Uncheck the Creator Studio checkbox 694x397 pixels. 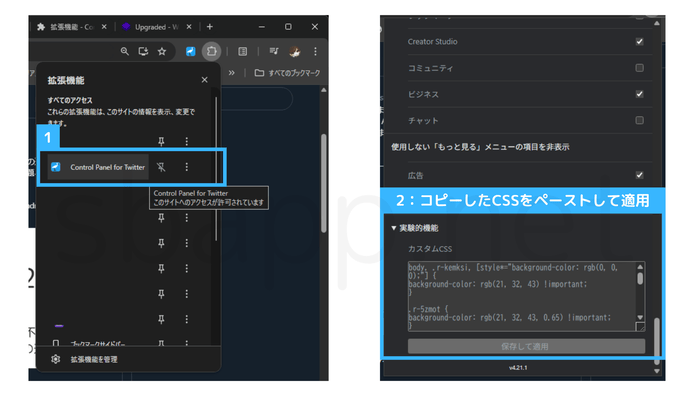639,42
